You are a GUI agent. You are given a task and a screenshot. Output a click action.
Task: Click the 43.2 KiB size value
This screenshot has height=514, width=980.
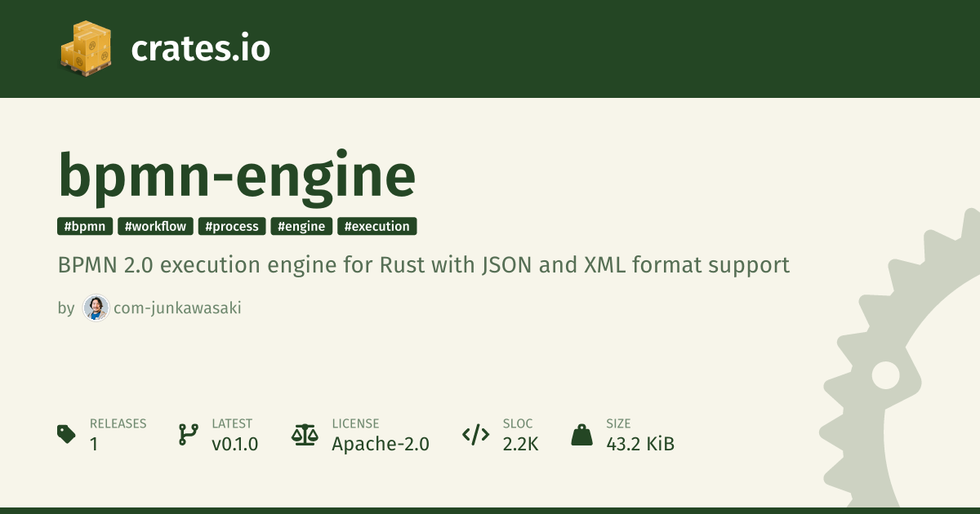[639, 444]
